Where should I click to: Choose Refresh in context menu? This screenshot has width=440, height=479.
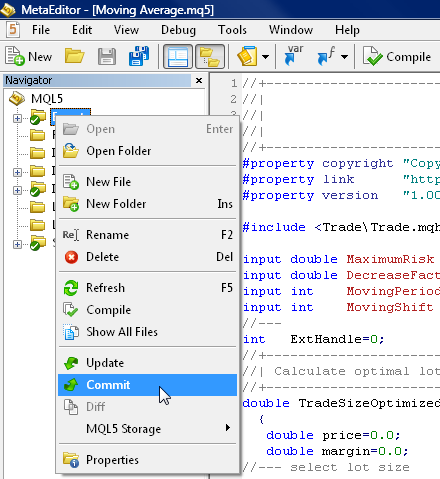pyautogui.click(x=147, y=288)
